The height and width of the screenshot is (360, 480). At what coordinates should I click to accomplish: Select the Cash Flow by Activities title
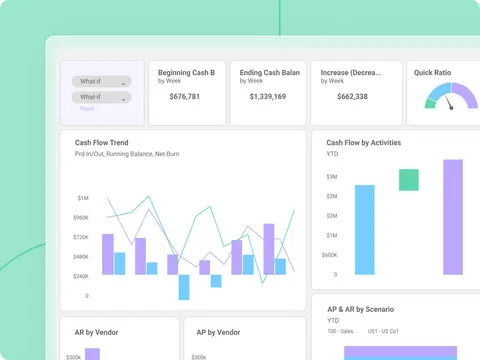coord(364,143)
